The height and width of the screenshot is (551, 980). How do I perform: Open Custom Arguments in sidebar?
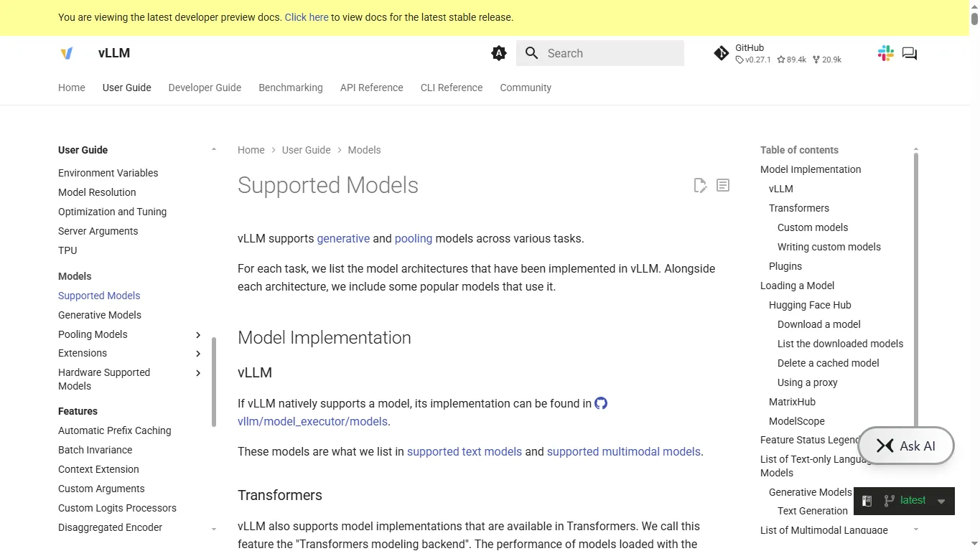(x=101, y=489)
